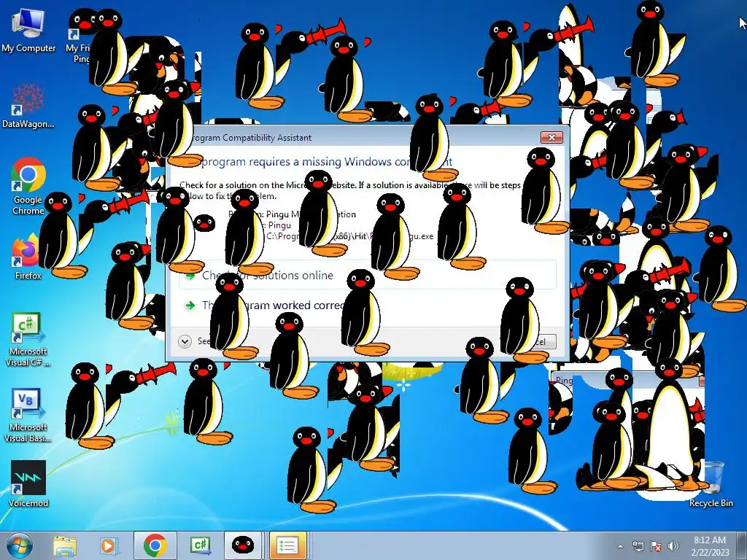Open the volume speaker tray icon
The width and height of the screenshot is (747, 560).
point(673,546)
